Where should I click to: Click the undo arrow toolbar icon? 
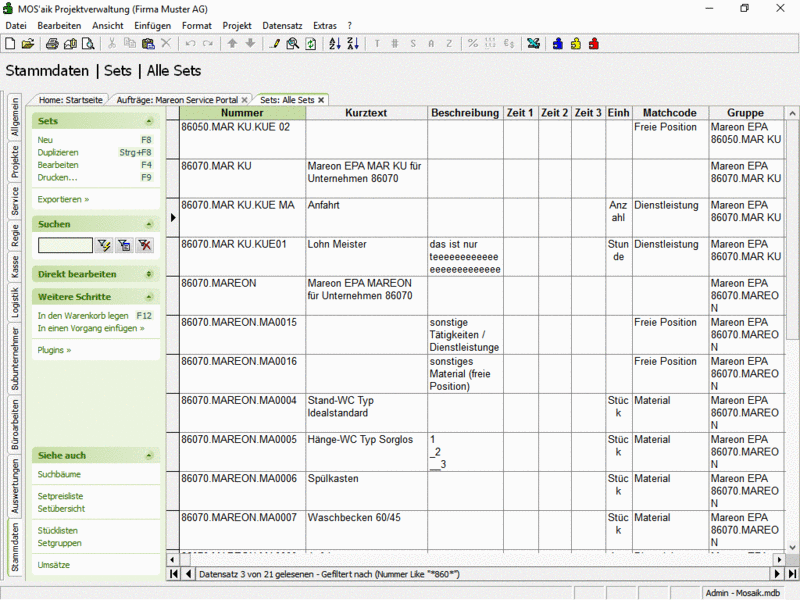(190, 44)
